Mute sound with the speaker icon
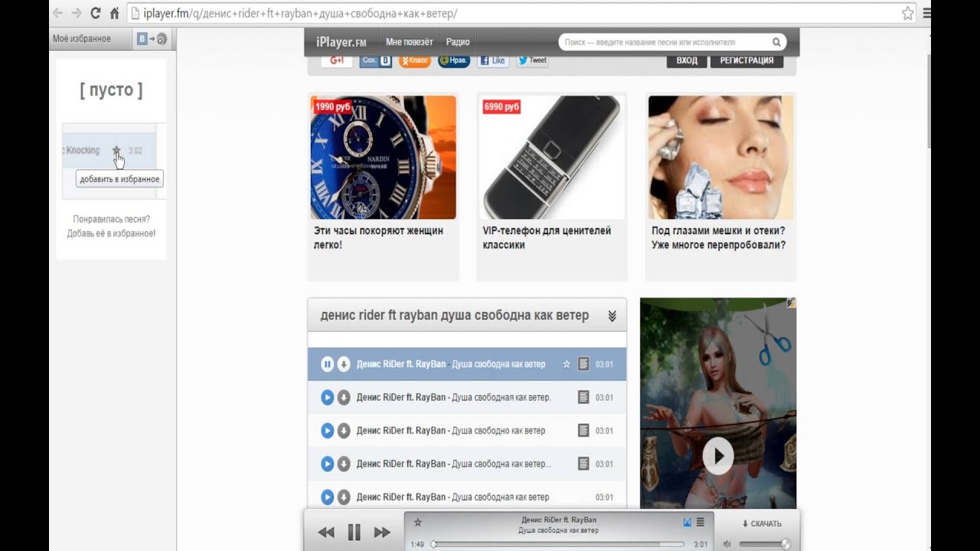Screen dimensions: 980x551 [727, 544]
